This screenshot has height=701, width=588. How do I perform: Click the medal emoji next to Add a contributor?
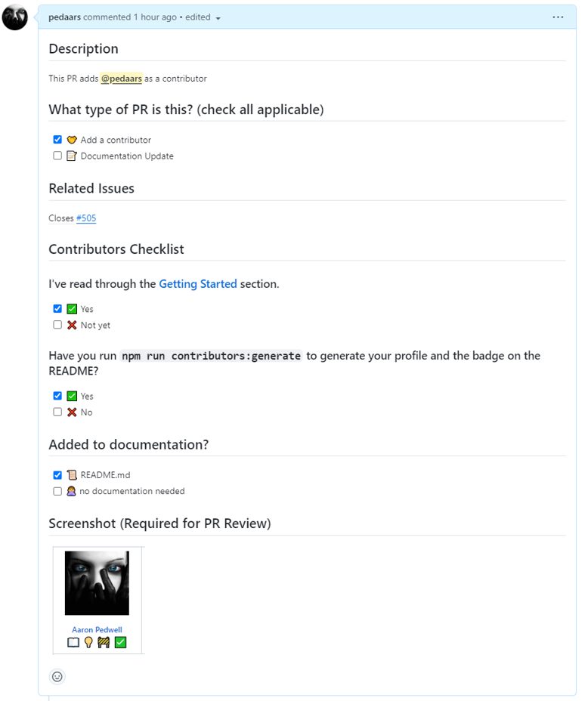(71, 139)
